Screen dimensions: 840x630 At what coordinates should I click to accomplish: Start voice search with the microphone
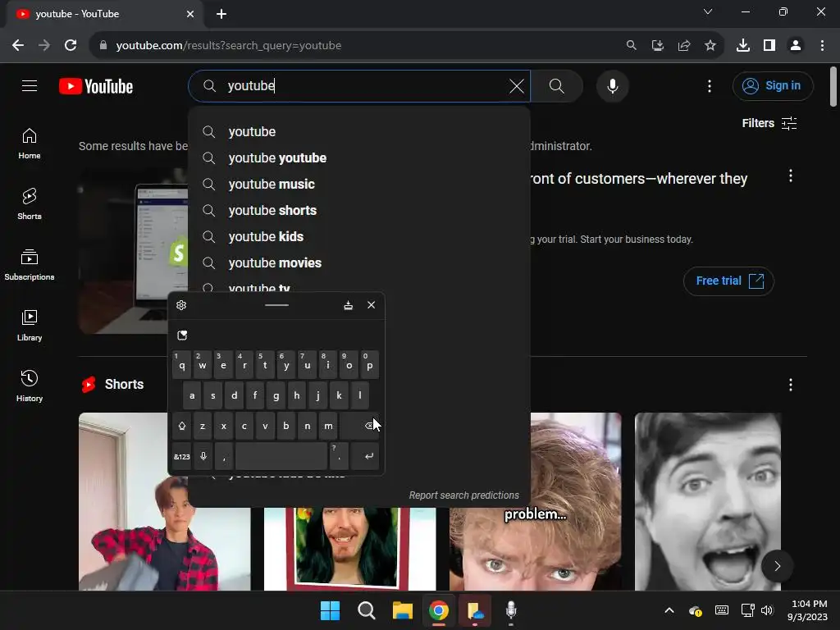612,85
